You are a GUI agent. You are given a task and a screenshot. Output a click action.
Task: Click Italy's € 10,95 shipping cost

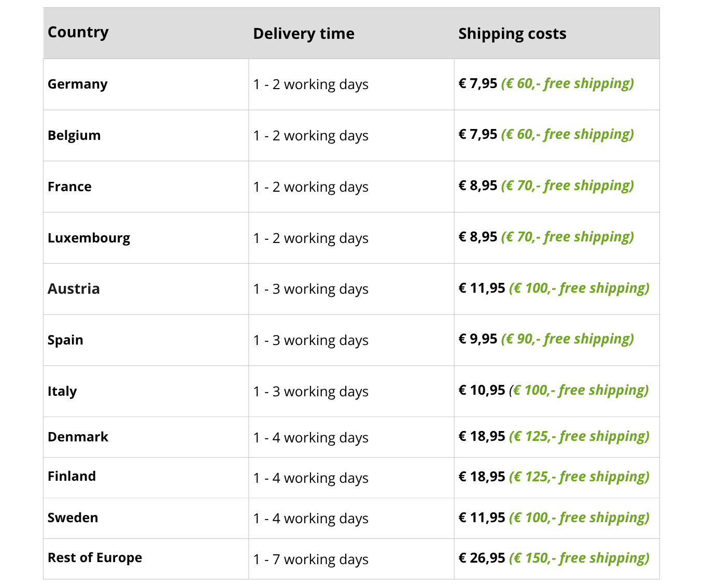[x=482, y=390]
